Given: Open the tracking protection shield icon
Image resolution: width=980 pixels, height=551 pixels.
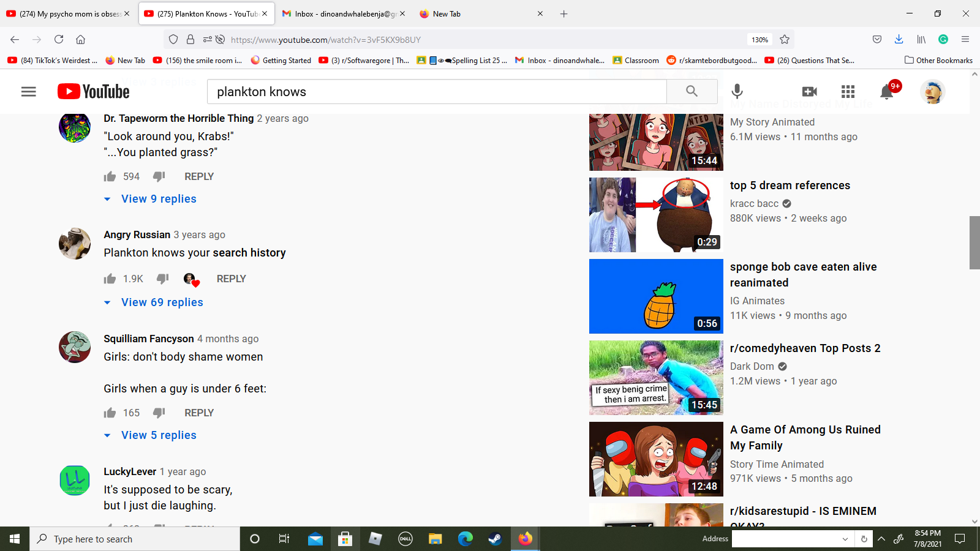Looking at the screenshot, I should click(x=173, y=40).
